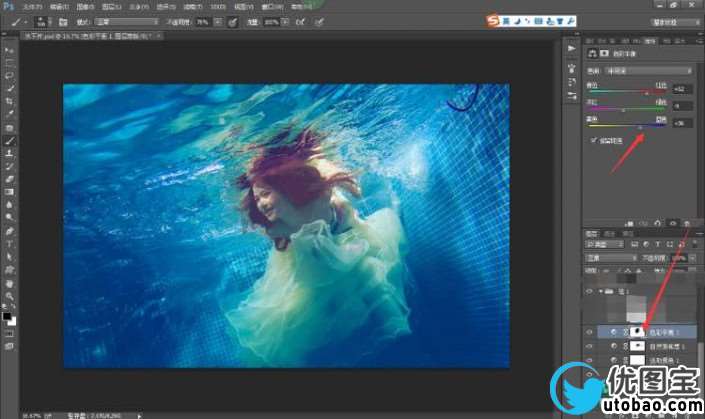The image size is (705, 419).
Task: Adjust the Magenta-Green color balance slider
Action: point(623,109)
